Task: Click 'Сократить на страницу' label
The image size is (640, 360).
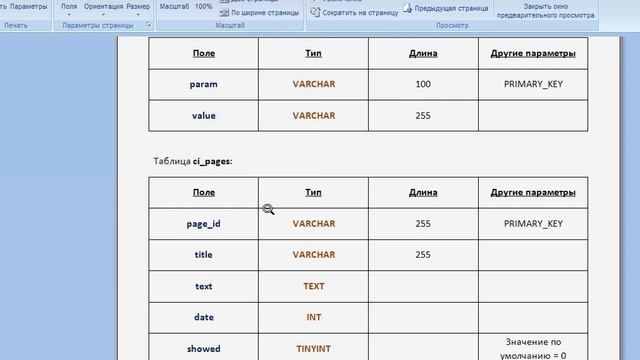Action: coord(360,13)
